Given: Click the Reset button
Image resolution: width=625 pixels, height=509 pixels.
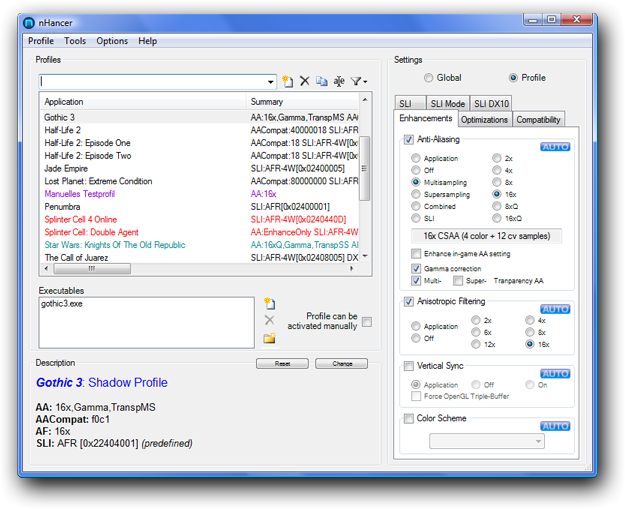Looking at the screenshot, I should 282,364.
